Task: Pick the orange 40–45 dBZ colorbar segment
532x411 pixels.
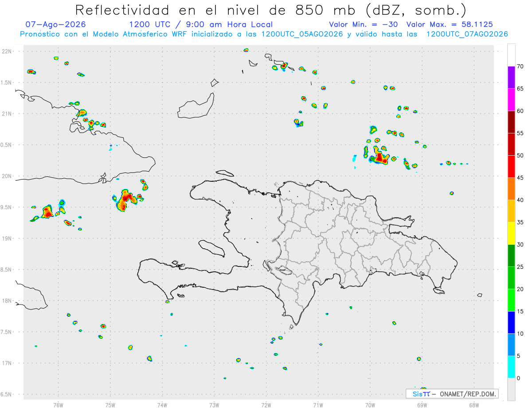Action: click(511, 189)
